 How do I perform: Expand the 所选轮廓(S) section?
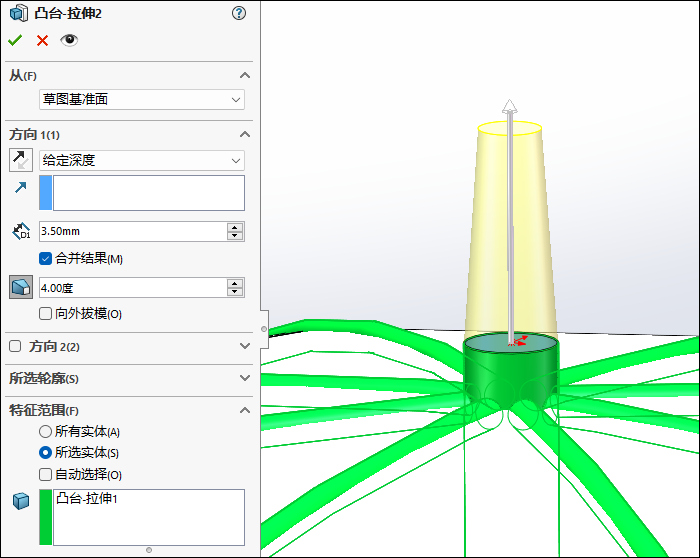[x=245, y=378]
